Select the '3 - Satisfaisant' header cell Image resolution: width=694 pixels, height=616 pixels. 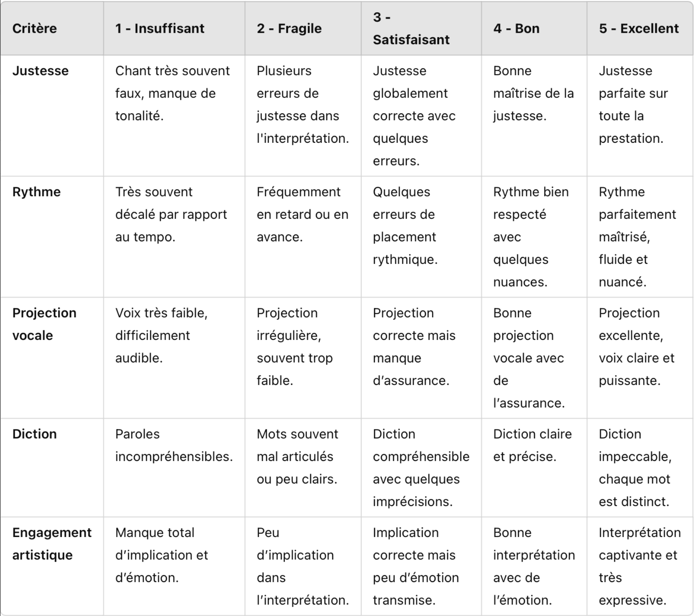411,29
